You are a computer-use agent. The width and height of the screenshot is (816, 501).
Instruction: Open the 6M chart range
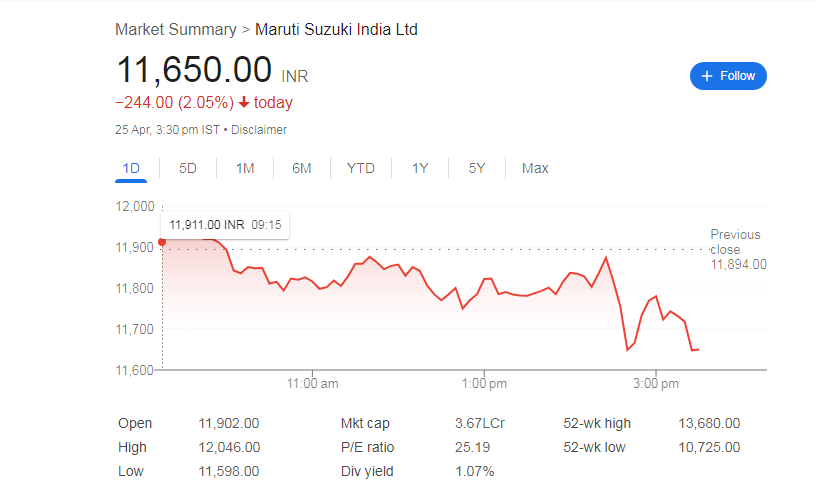301,169
